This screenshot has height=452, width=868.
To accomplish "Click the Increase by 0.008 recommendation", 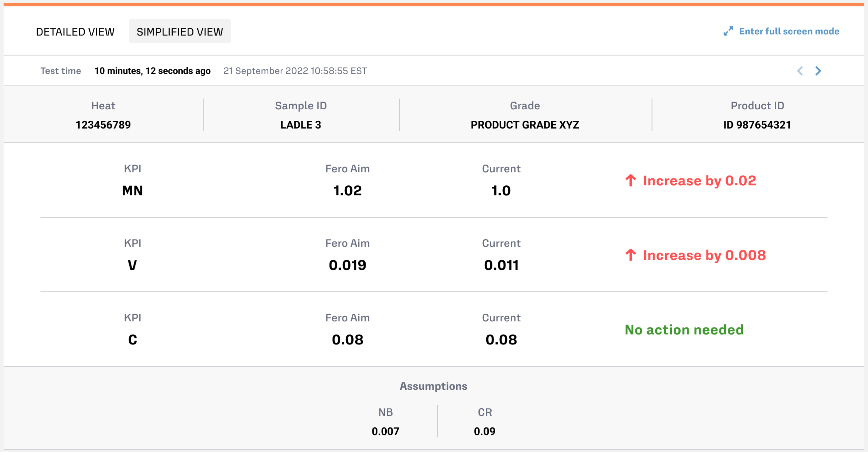I will 704,255.
